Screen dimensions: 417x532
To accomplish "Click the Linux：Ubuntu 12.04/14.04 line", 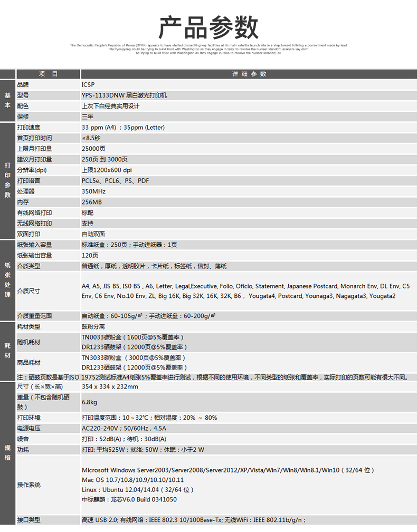I will point(138,490).
